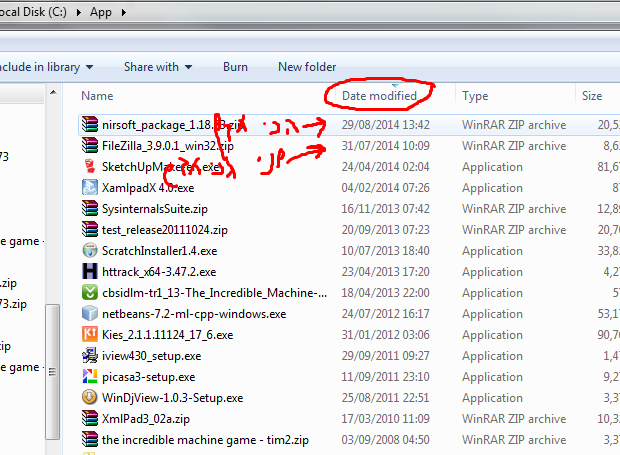
Task: Click the date 24/04/2014 02:04
Action: click(386, 167)
